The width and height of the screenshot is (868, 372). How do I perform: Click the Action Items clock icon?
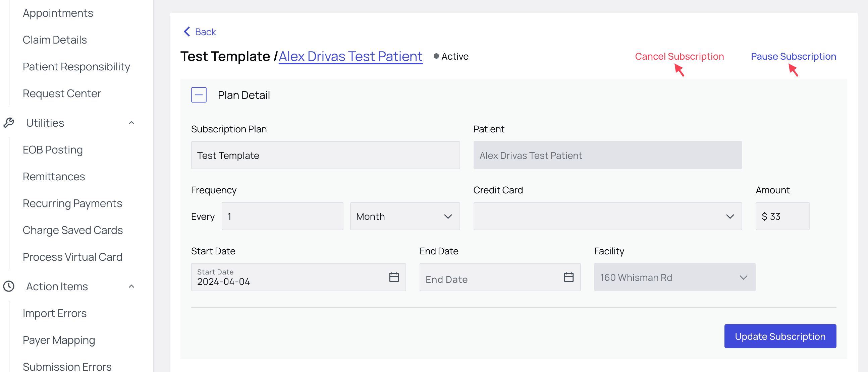coord(9,286)
